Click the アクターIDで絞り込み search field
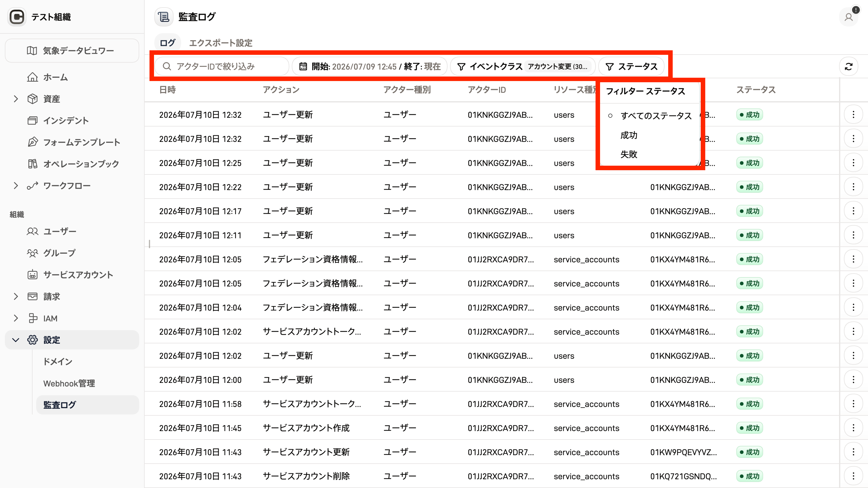This screenshot has width=868, height=488. pos(222,66)
